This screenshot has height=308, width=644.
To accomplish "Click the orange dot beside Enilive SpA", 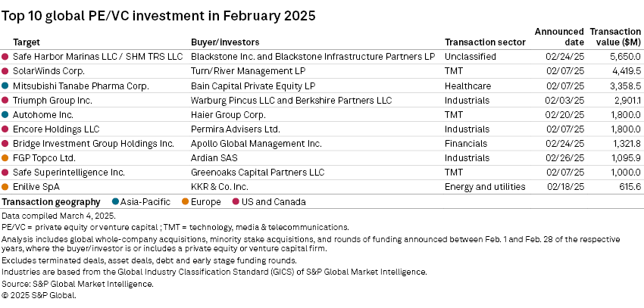I will pos(5,186).
